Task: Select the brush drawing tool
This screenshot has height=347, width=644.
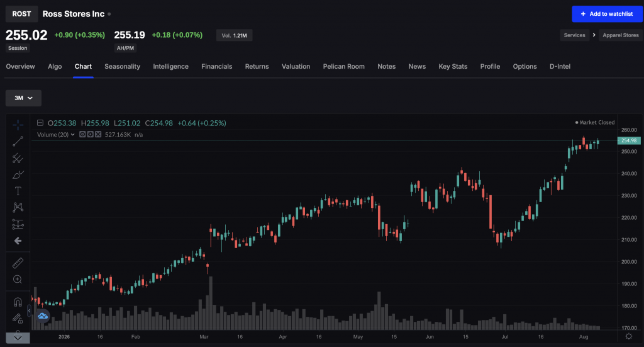Action: point(18,174)
